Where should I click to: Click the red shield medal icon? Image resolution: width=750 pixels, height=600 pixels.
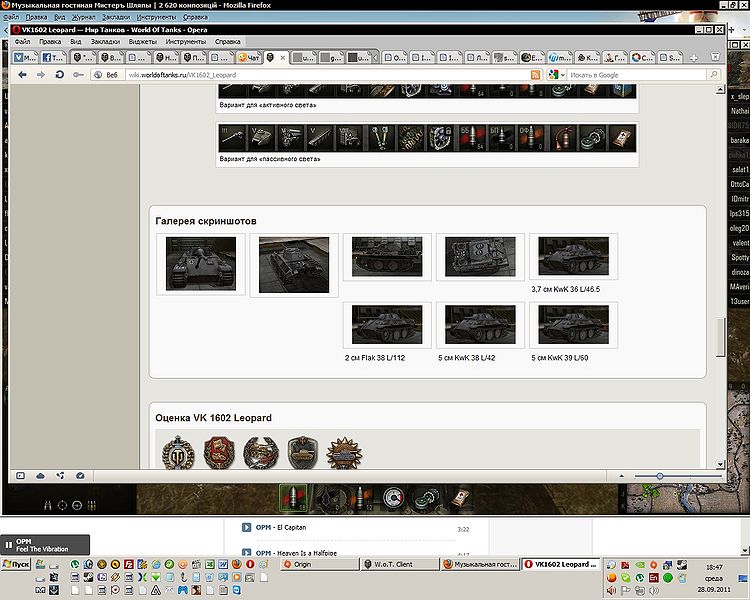tap(219, 453)
